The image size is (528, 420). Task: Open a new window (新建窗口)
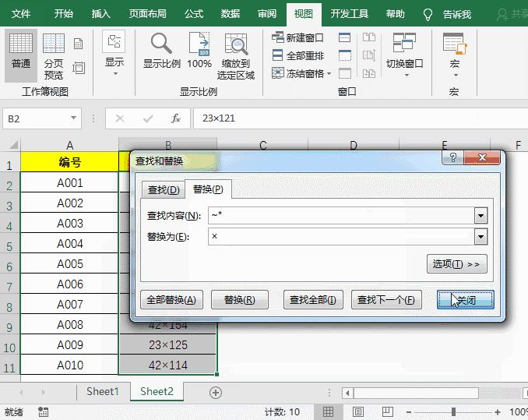point(297,37)
